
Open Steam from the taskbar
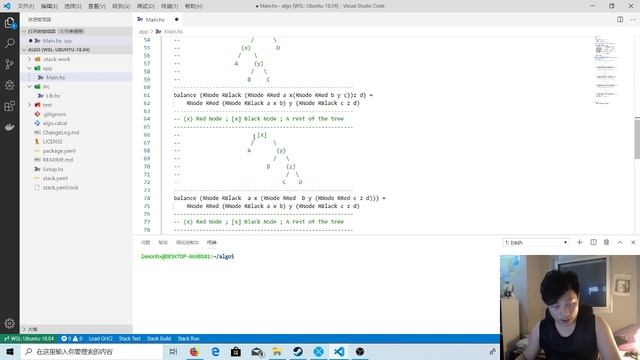point(298,351)
